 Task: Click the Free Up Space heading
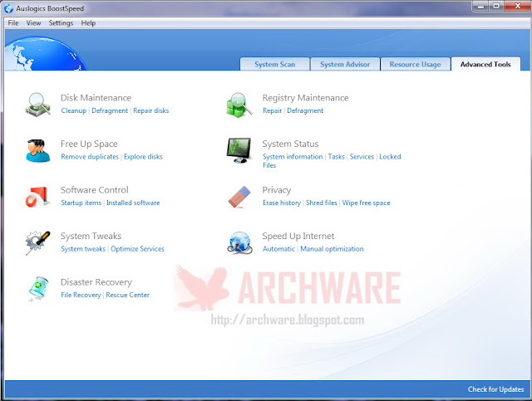pyautogui.click(x=89, y=144)
